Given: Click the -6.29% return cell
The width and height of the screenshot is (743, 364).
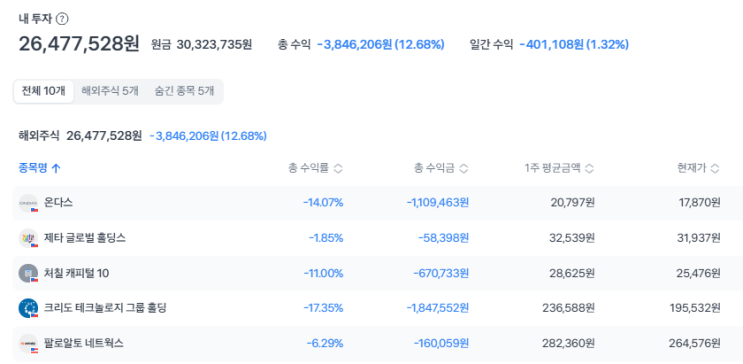Looking at the screenshot, I should pos(325,343).
